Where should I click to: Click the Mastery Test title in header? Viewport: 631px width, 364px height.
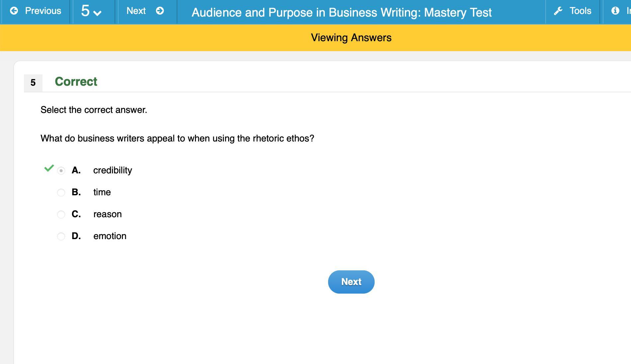341,13
